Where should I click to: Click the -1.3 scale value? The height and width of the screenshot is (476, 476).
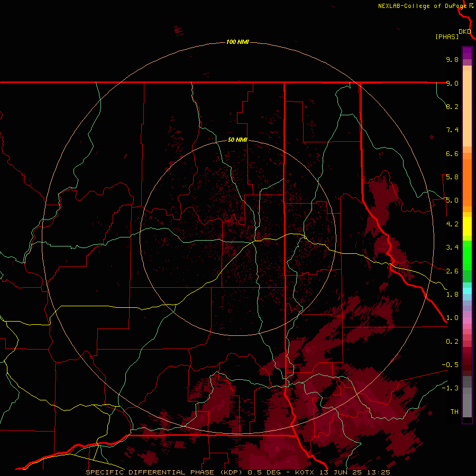point(450,388)
